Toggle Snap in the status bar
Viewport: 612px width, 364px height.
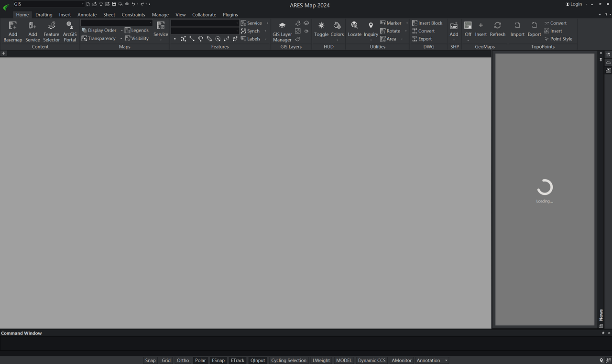click(x=150, y=360)
